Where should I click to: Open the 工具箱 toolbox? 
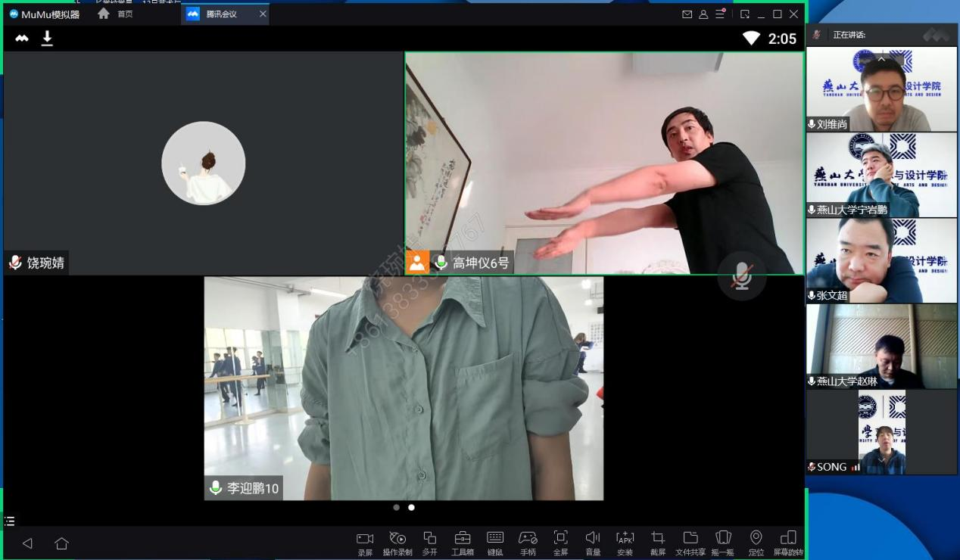point(462,539)
